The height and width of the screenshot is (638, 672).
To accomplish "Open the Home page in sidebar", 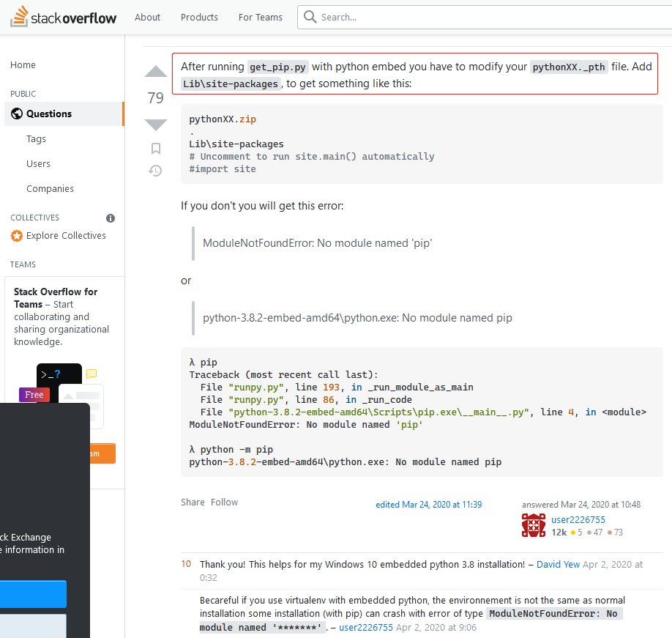I will (23, 65).
